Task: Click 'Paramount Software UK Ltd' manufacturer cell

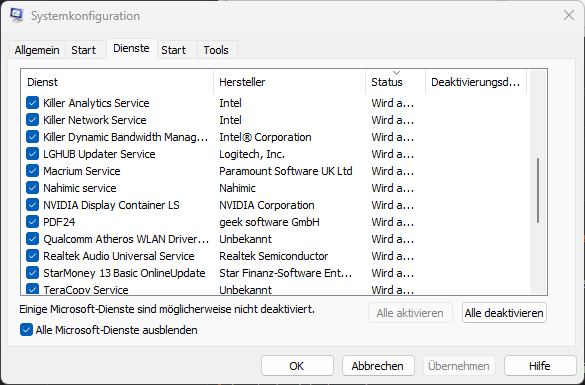Action: click(x=286, y=171)
